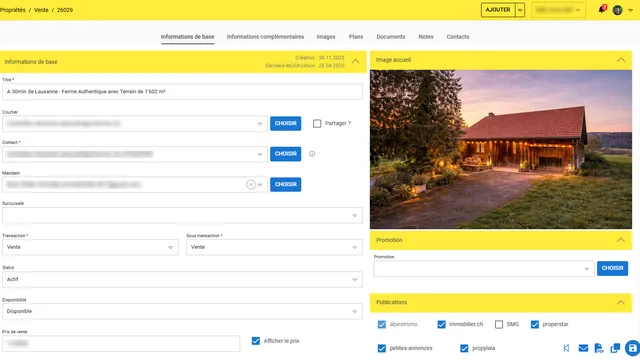Viewport: 640px width, 360px height.
Task: Send the listing by email
Action: 583,348
